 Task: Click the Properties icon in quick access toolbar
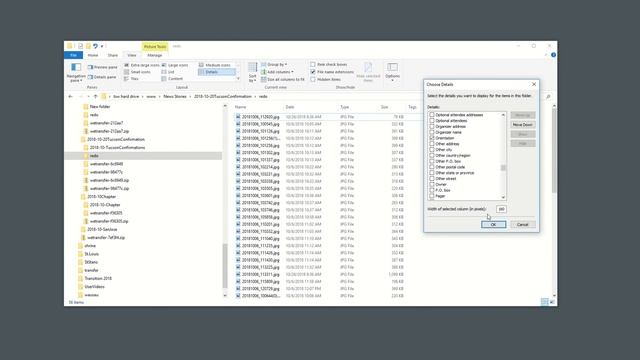[80, 46]
